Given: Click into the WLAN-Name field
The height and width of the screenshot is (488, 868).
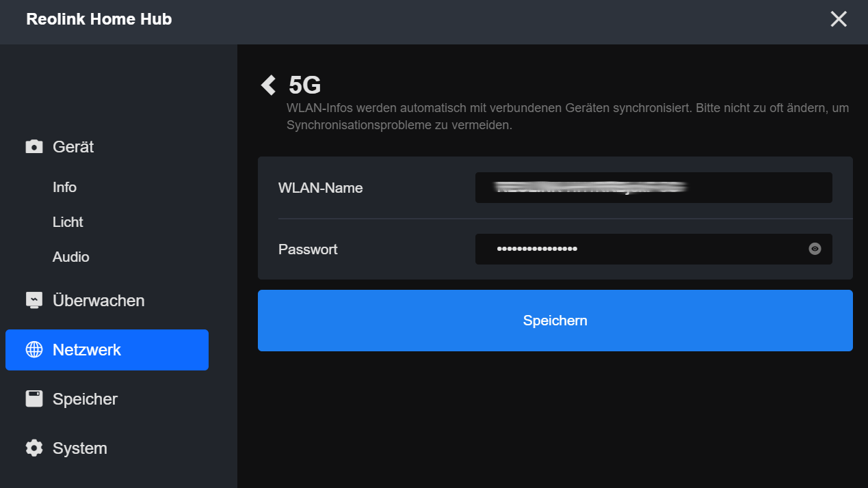Looking at the screenshot, I should [653, 188].
